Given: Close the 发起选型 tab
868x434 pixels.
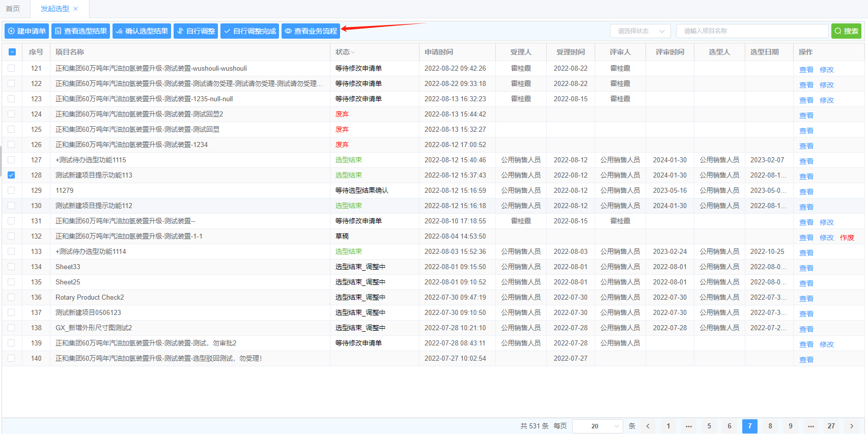Looking at the screenshot, I should coord(76,9).
